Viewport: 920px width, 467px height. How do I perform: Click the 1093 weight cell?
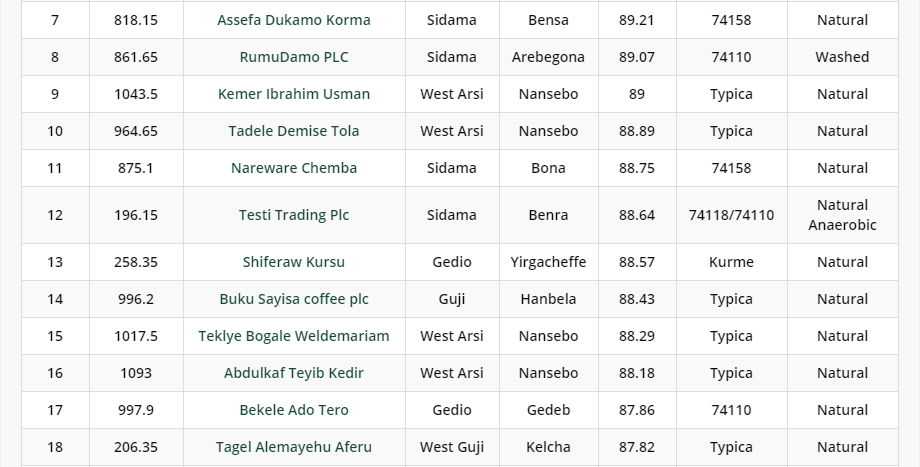136,373
